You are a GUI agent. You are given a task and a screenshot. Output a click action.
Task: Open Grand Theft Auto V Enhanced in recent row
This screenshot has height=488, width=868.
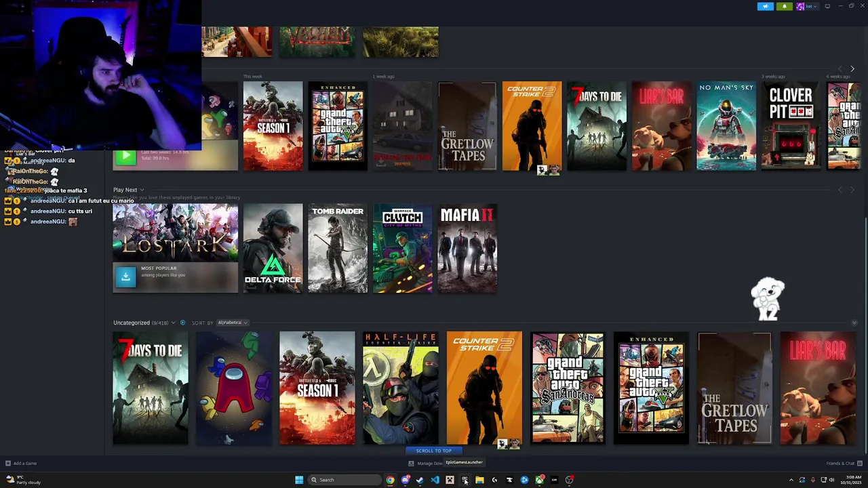(x=338, y=126)
